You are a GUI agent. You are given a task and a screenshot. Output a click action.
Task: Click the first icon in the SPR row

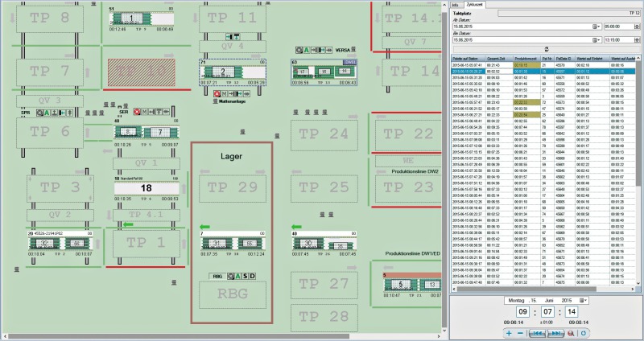point(39,113)
